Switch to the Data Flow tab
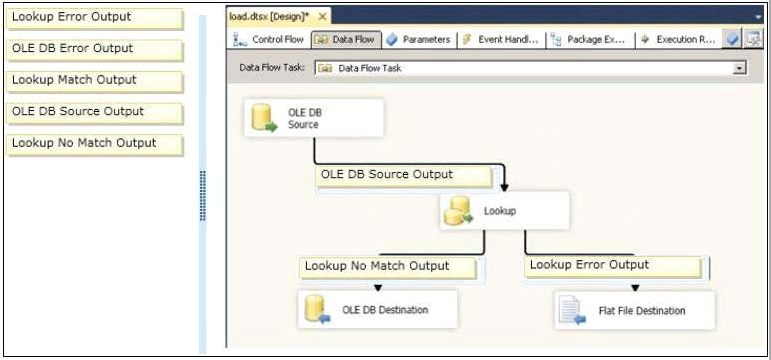This screenshot has height=360, width=771. click(346, 40)
